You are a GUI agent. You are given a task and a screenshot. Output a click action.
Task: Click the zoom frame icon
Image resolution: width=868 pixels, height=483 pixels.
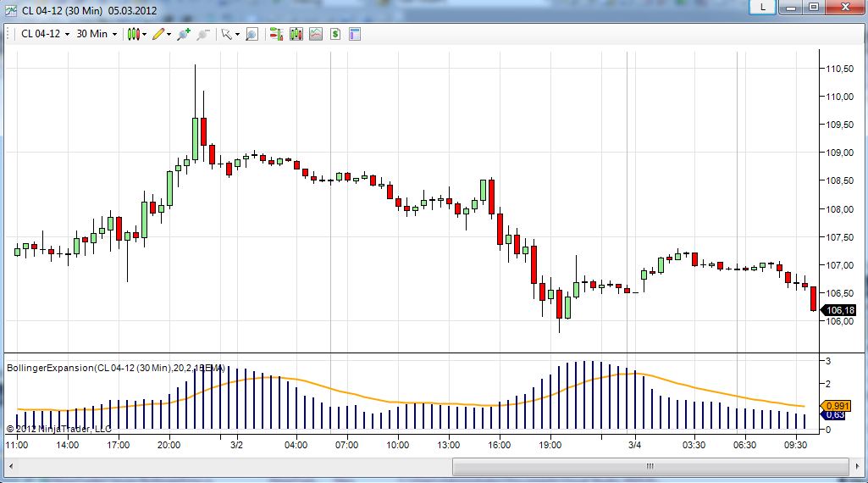252,34
